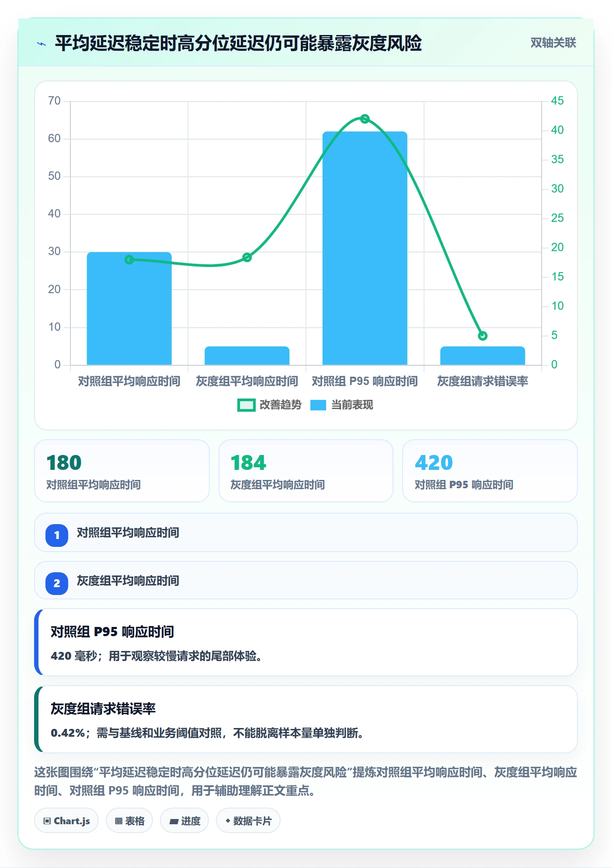Open the data card showing 180

(x=122, y=471)
